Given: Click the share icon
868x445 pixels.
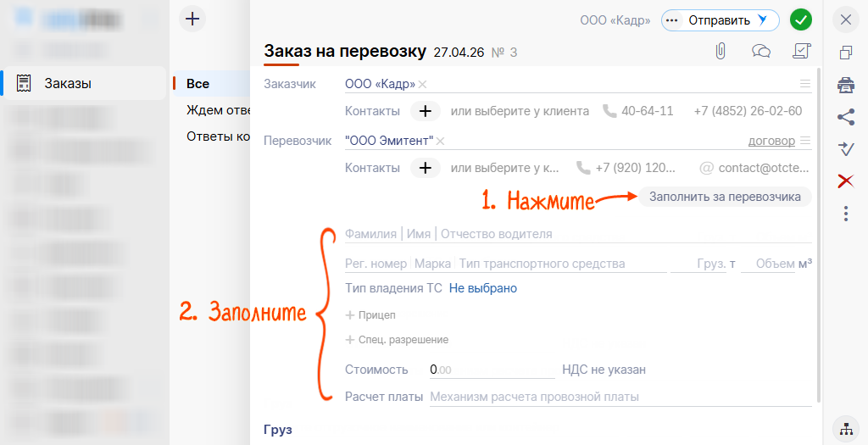Looking at the screenshot, I should [846, 117].
